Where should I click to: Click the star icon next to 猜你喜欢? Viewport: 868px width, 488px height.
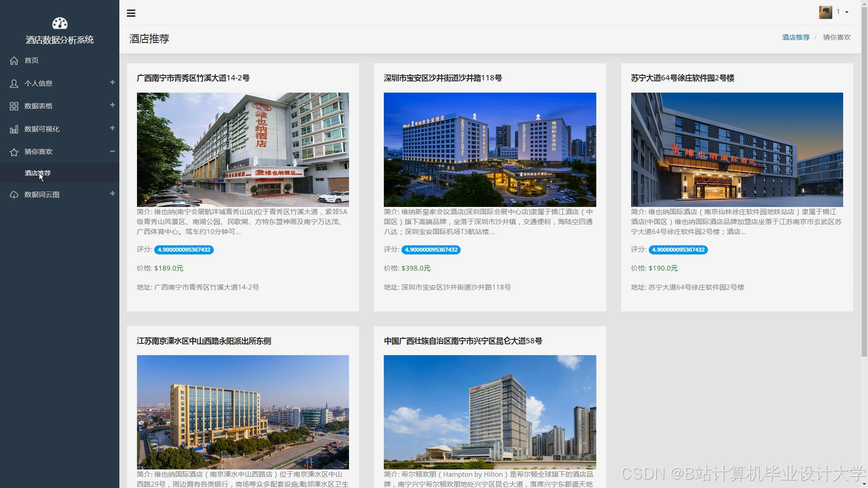(13, 152)
